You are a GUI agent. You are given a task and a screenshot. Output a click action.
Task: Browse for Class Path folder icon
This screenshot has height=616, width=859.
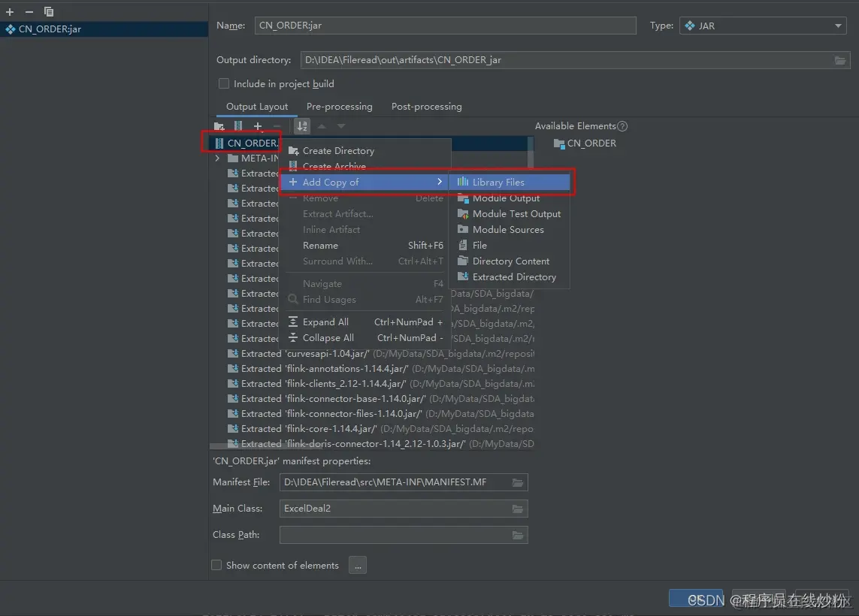pyautogui.click(x=518, y=535)
